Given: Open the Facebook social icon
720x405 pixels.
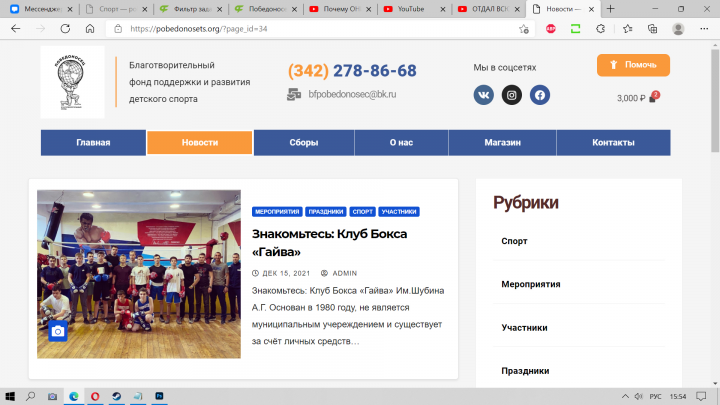Looking at the screenshot, I should (x=540, y=95).
